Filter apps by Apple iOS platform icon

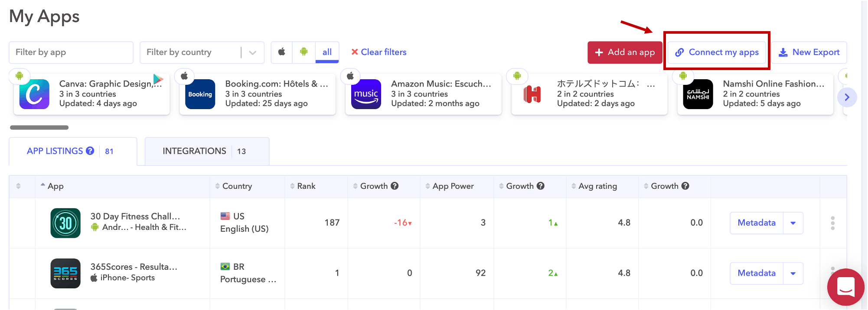[282, 52]
